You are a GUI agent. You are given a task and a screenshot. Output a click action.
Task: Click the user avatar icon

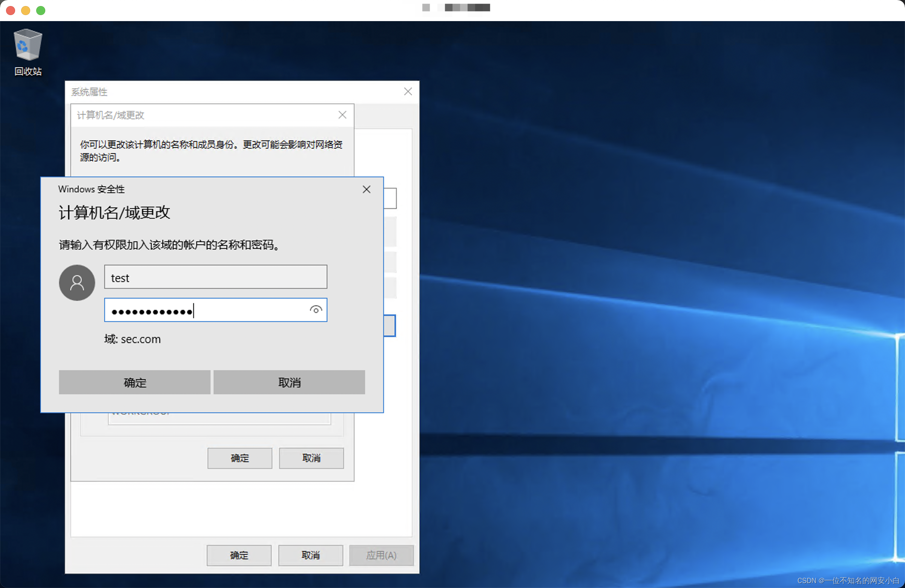[77, 283]
